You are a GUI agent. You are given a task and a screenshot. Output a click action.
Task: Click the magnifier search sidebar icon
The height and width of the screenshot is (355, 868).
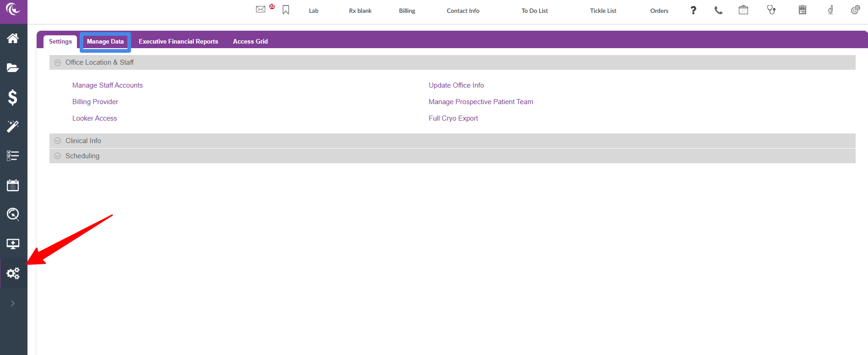13,214
